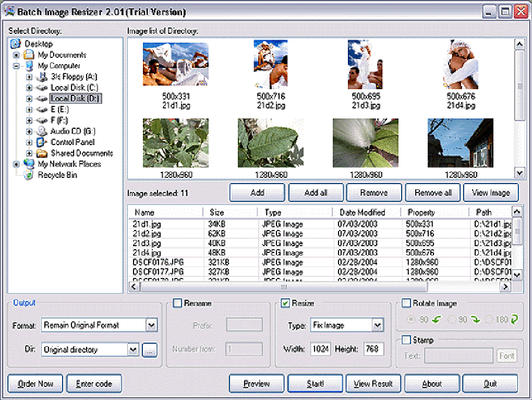532x400 pixels.
Task: Click thumbnail list scroll down arrow
Action: [x=519, y=173]
